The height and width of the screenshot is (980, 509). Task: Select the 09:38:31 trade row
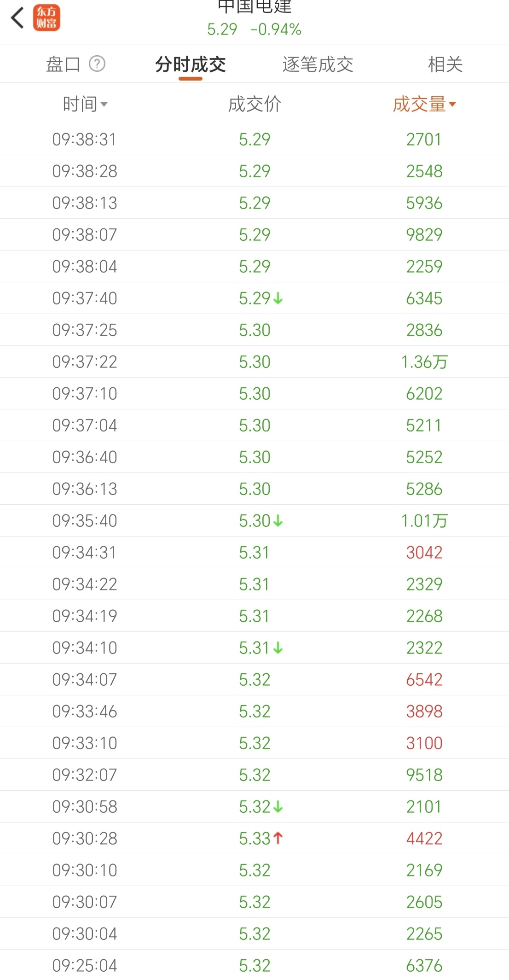254,140
